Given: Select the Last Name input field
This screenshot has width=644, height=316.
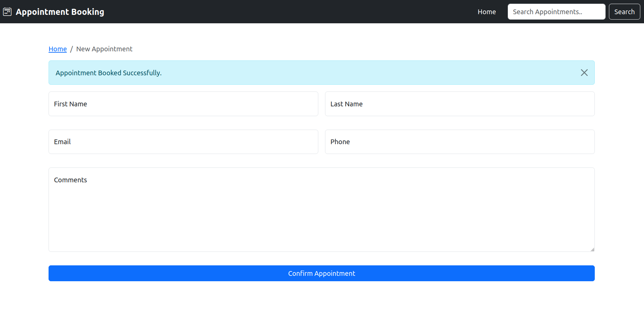Looking at the screenshot, I should point(460,104).
